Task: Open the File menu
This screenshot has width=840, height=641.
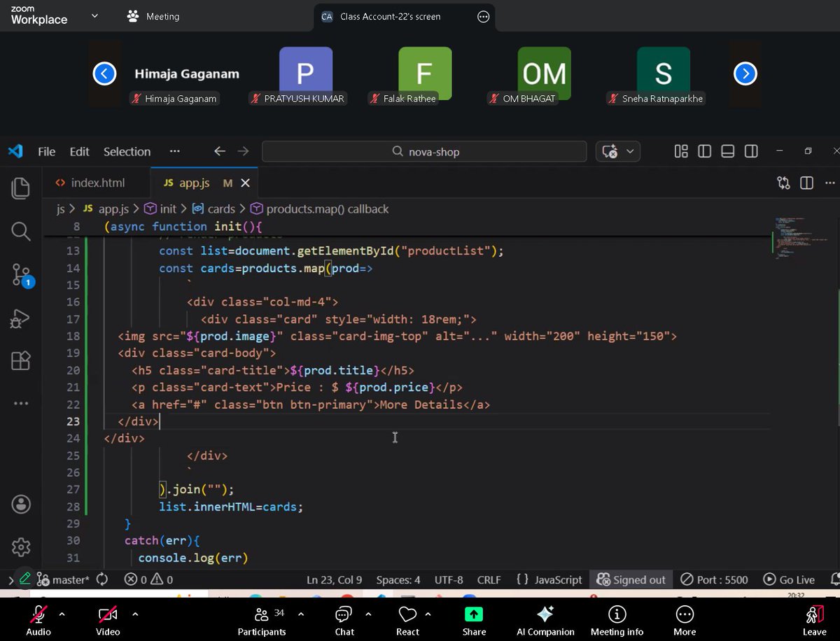Action: coord(47,151)
